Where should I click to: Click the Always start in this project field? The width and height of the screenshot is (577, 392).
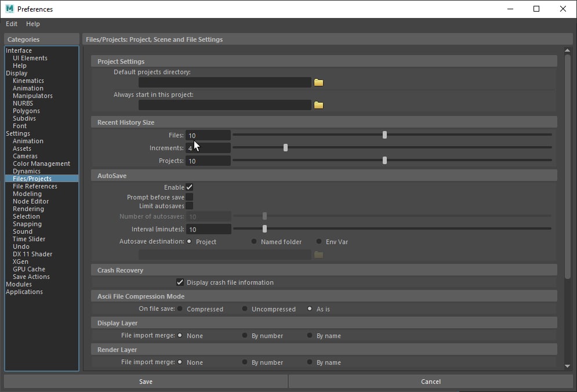225,106
